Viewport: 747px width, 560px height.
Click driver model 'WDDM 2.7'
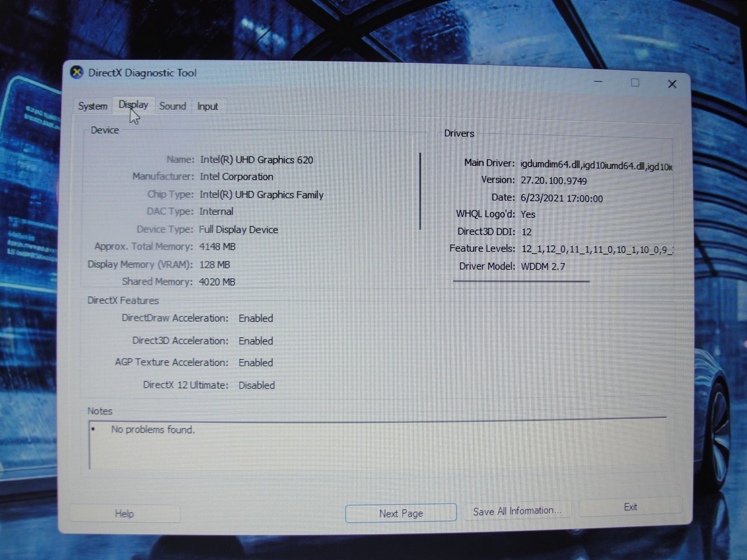pos(543,266)
